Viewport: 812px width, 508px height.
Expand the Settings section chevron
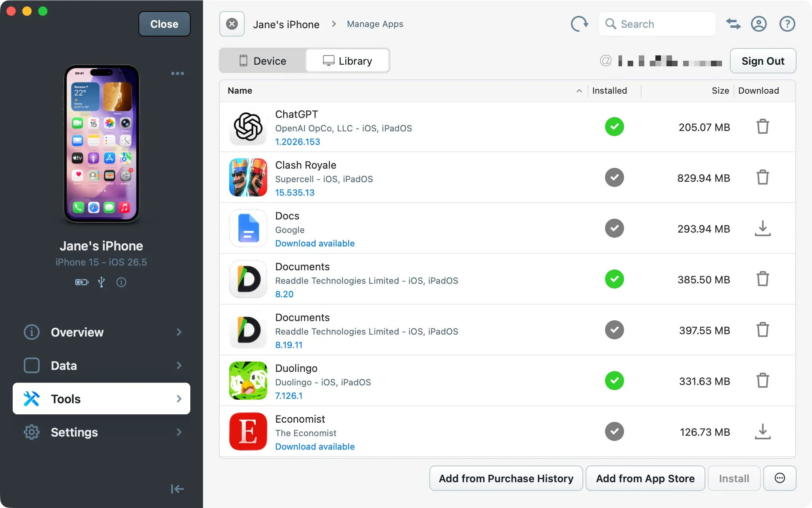179,432
